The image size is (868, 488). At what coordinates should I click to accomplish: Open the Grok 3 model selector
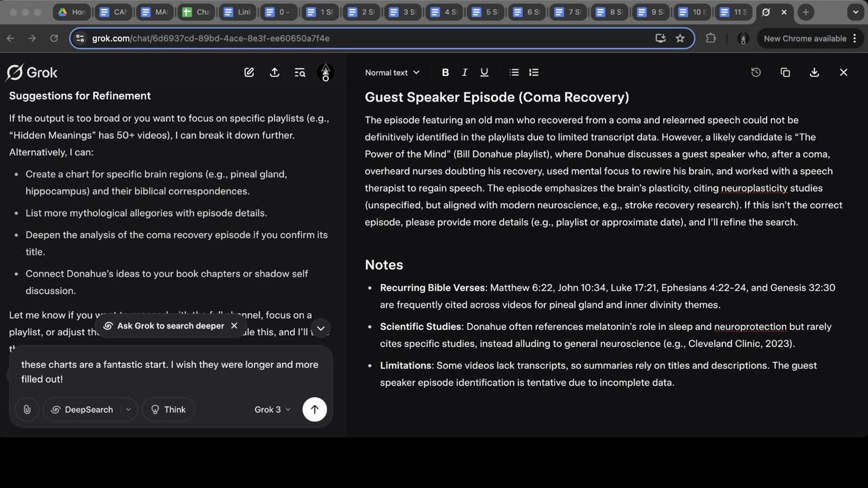pos(273,409)
